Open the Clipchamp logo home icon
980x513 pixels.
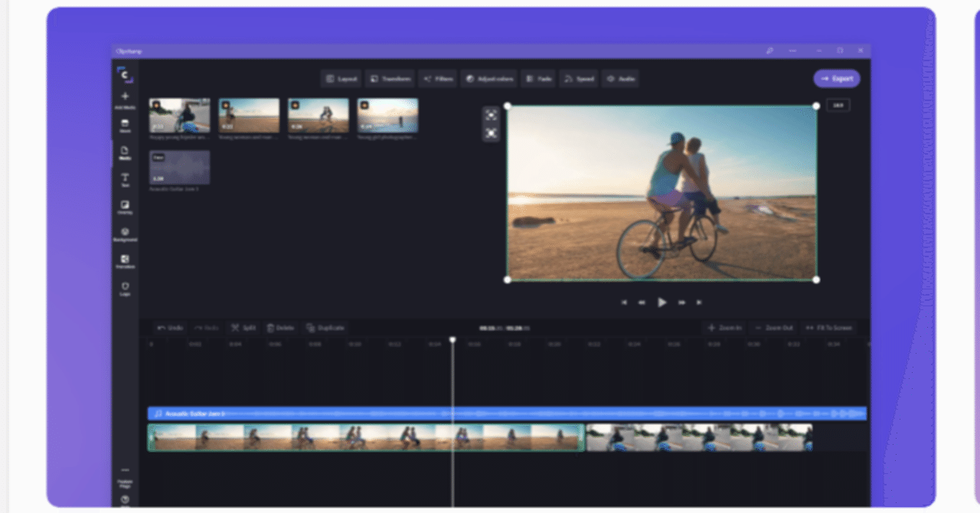coord(125,74)
